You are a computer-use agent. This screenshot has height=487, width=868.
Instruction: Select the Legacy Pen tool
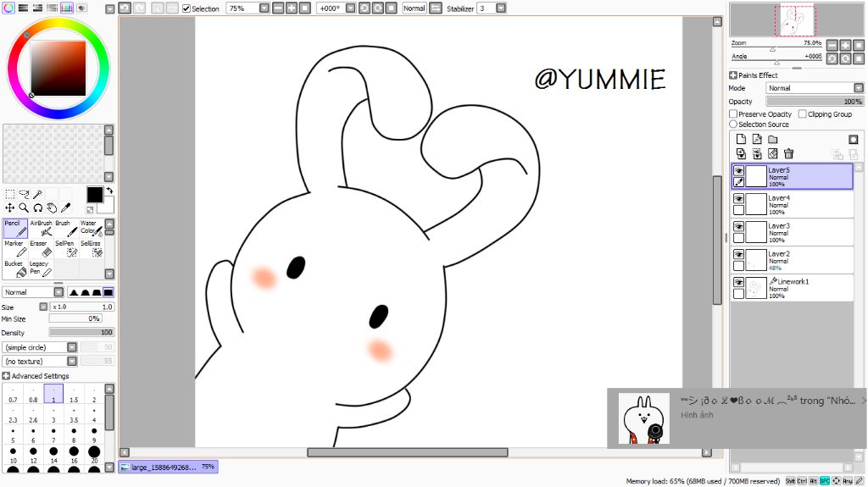pos(41,269)
